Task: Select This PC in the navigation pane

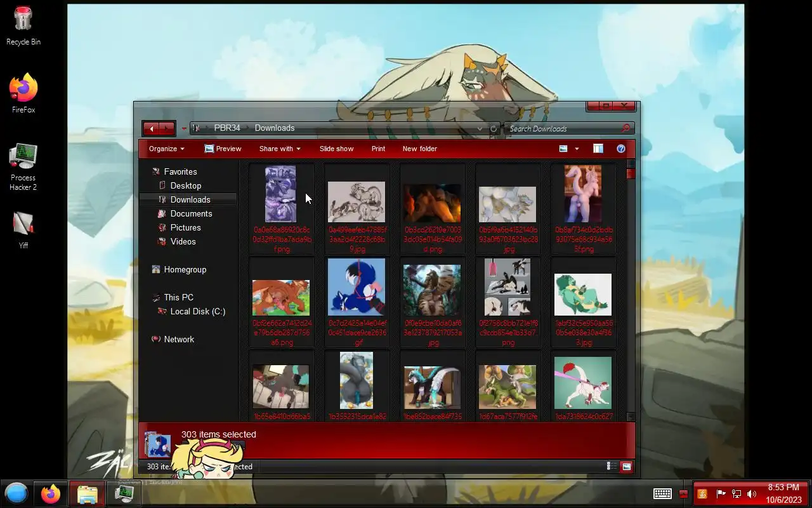Action: click(x=178, y=297)
